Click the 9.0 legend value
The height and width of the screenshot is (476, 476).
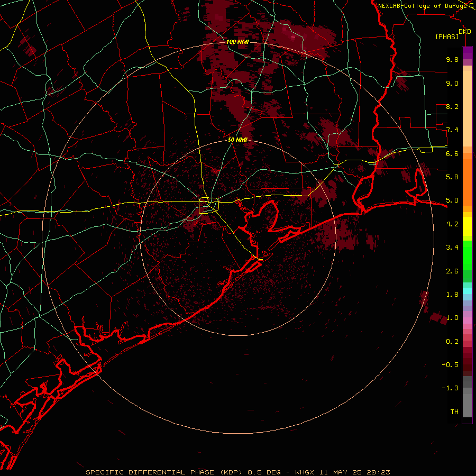[x=452, y=83]
